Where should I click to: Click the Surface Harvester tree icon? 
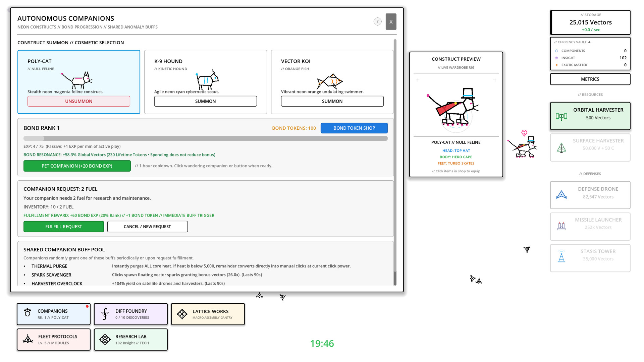click(561, 147)
